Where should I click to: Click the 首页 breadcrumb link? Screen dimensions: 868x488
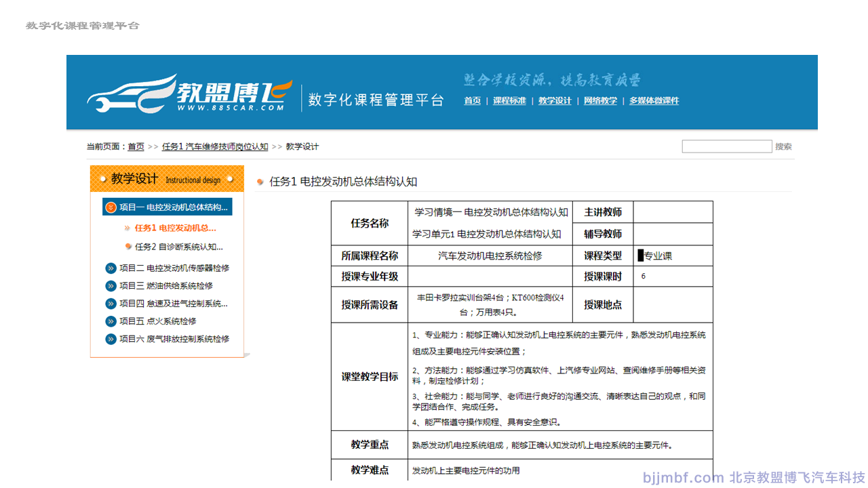[136, 146]
